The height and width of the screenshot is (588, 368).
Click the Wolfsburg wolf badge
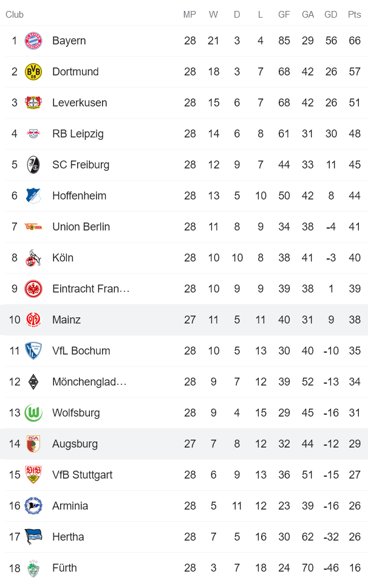tap(35, 412)
